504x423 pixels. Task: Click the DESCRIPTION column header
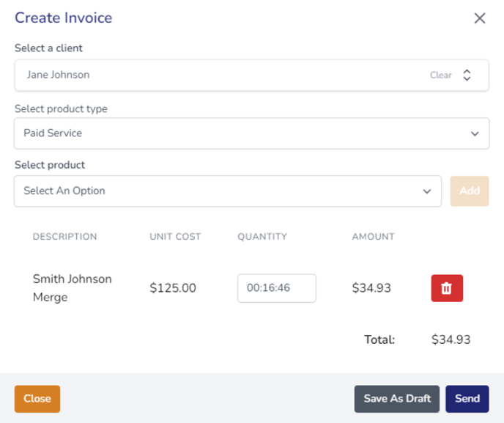click(64, 237)
